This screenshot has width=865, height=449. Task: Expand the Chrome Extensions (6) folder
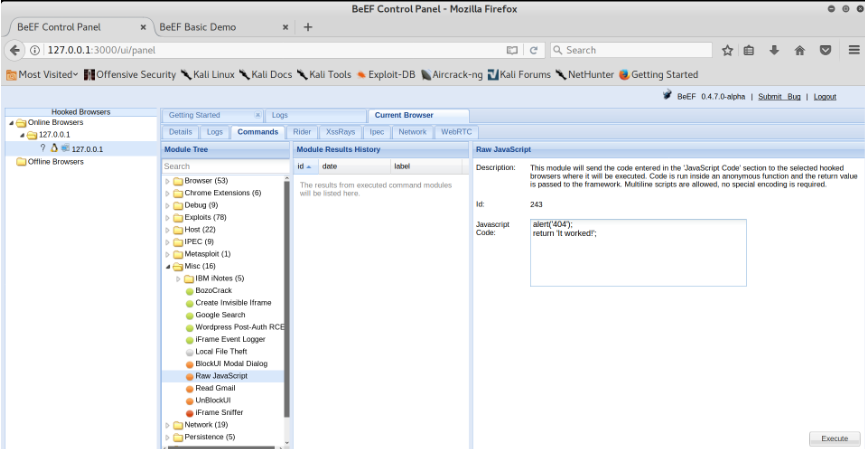(168, 193)
